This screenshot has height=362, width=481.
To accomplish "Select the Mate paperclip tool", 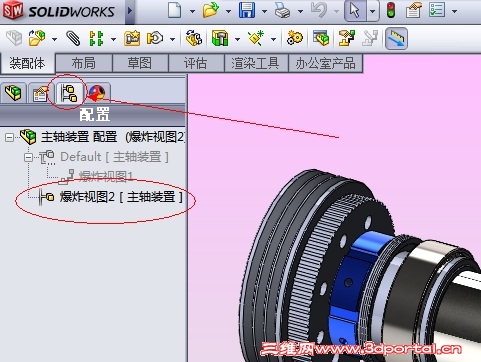I will [73, 38].
